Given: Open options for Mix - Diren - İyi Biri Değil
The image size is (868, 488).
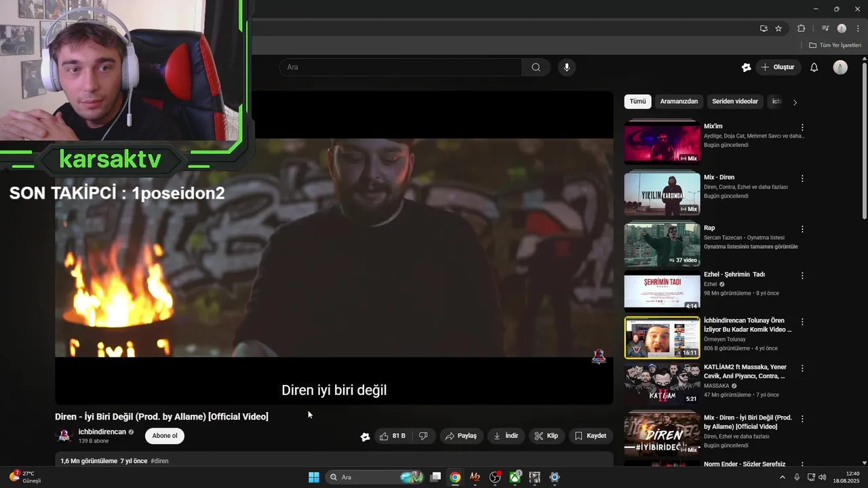Looking at the screenshot, I should pyautogui.click(x=802, y=419).
